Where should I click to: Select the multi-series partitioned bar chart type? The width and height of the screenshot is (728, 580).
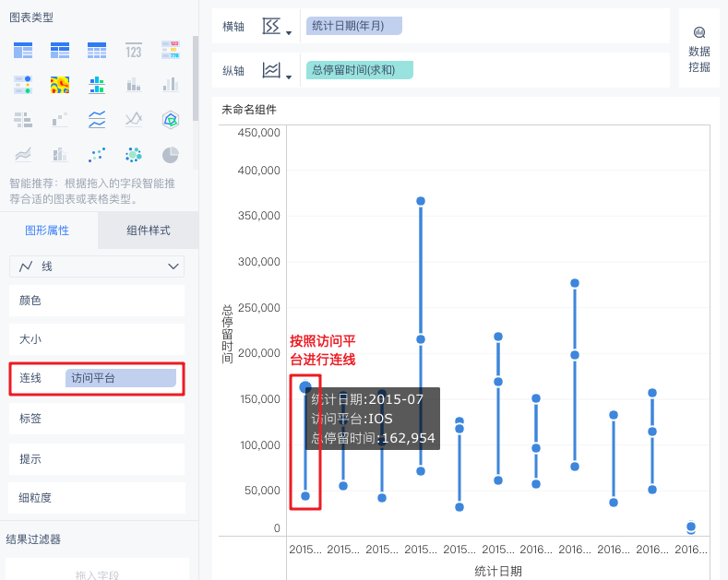(97, 85)
